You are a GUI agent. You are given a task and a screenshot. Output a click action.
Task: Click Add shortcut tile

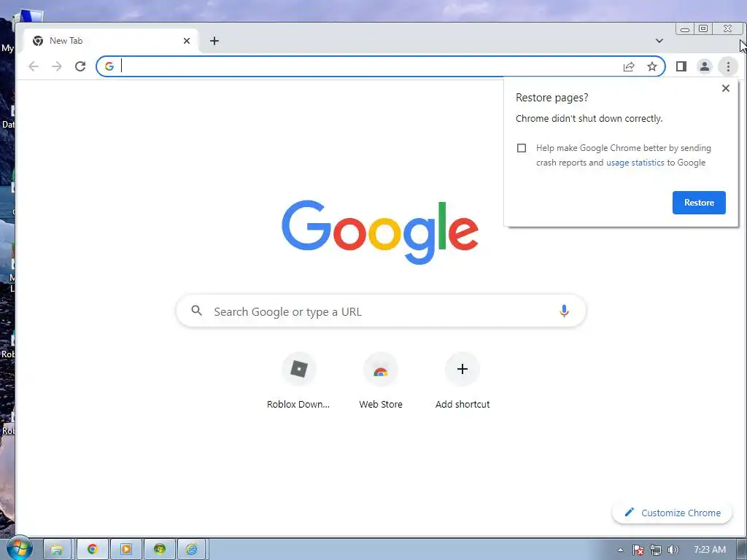[462, 381]
